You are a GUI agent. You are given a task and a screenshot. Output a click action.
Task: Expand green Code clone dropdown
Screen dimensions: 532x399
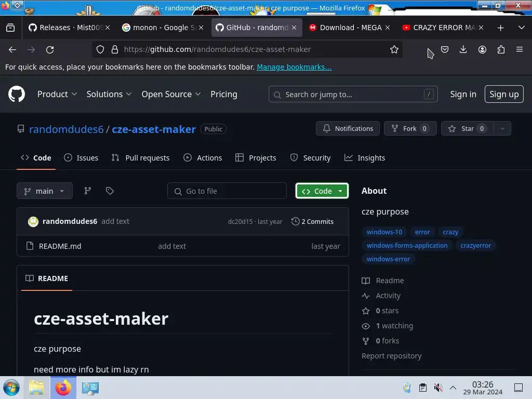(x=322, y=191)
